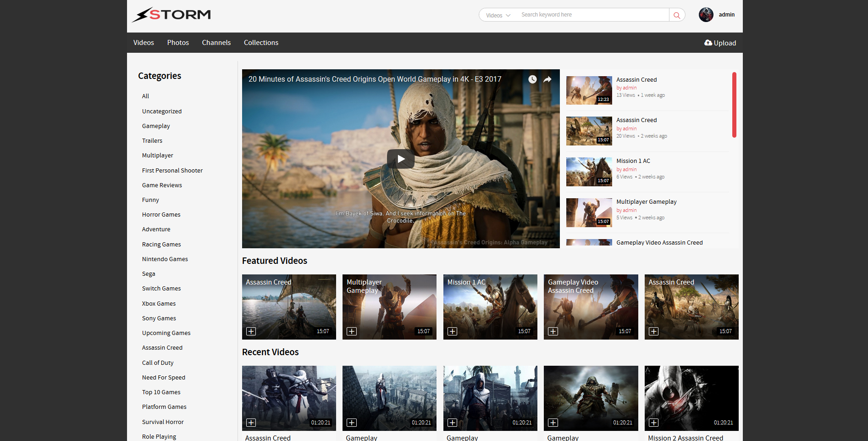Click plus icon on Multiplayer Gameplay featured video
The height and width of the screenshot is (441, 868).
pyautogui.click(x=352, y=331)
